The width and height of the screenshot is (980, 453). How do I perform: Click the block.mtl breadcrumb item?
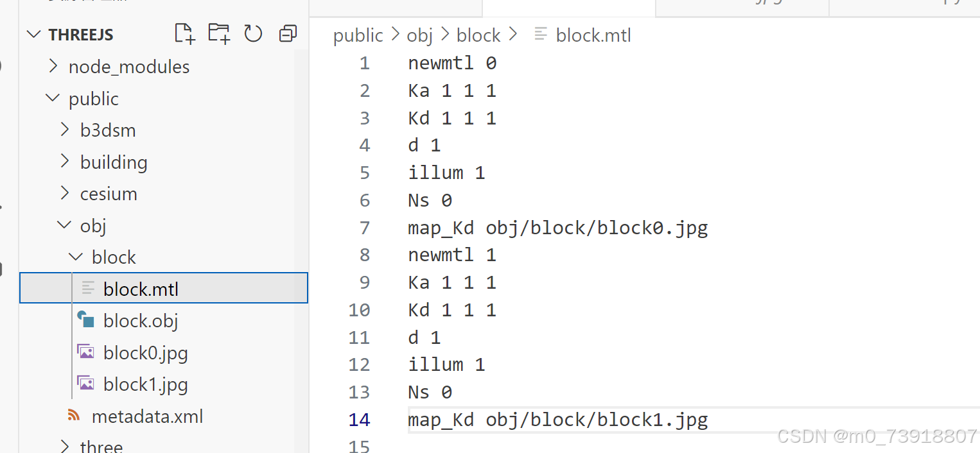tap(593, 35)
